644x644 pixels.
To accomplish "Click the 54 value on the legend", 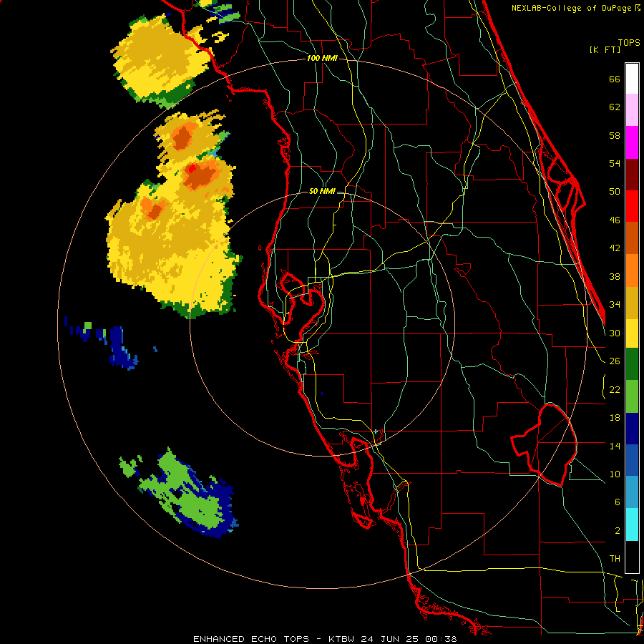I will pos(615,163).
